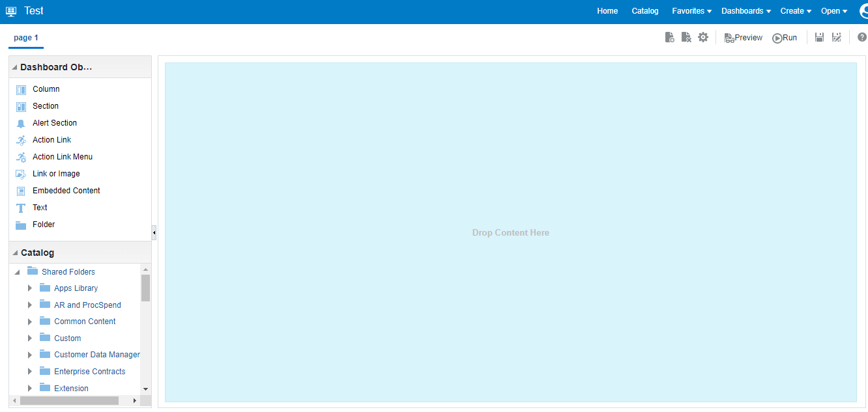868x412 pixels.
Task: Select the Alert Section object
Action: click(x=54, y=122)
